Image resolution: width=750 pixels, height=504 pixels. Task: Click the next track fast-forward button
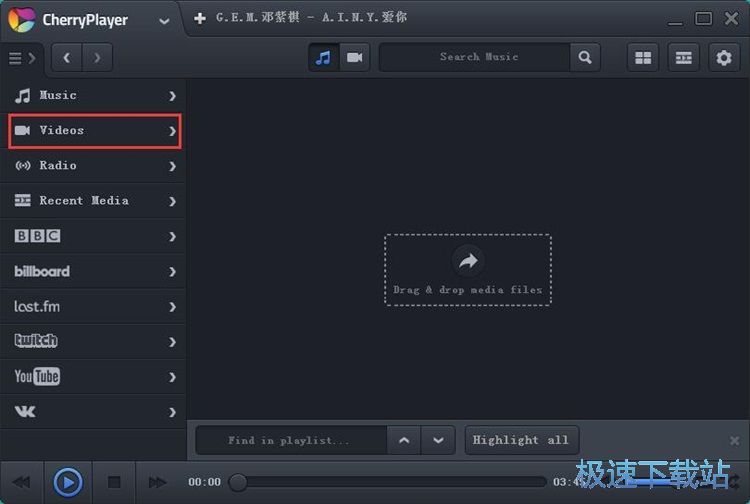tap(157, 482)
